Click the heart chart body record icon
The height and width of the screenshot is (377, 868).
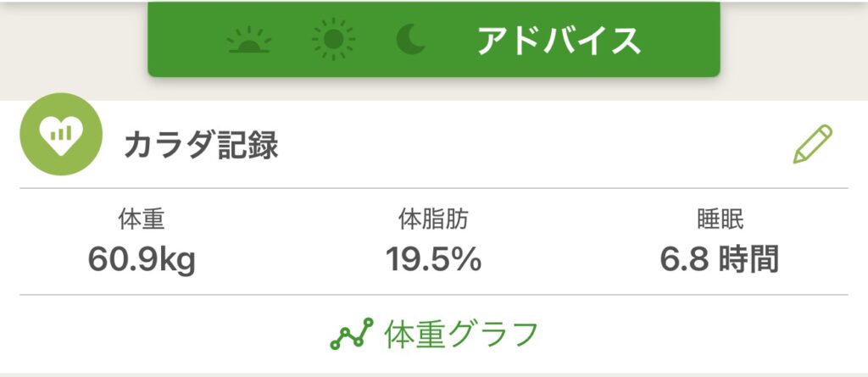(x=61, y=135)
